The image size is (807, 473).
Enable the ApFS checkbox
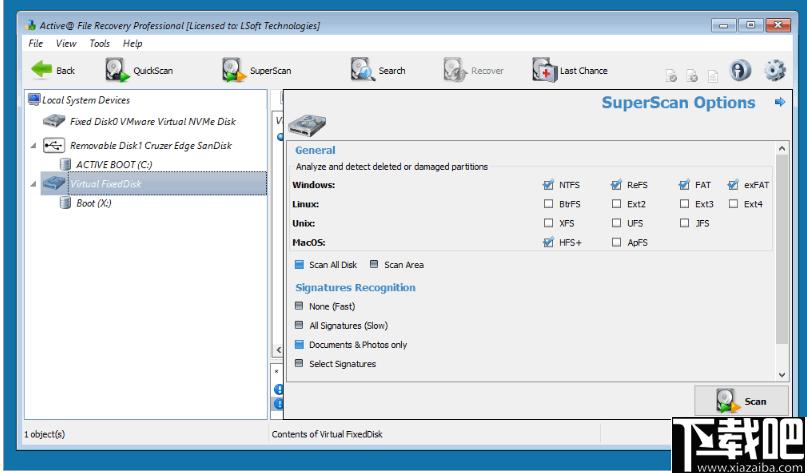click(616, 242)
